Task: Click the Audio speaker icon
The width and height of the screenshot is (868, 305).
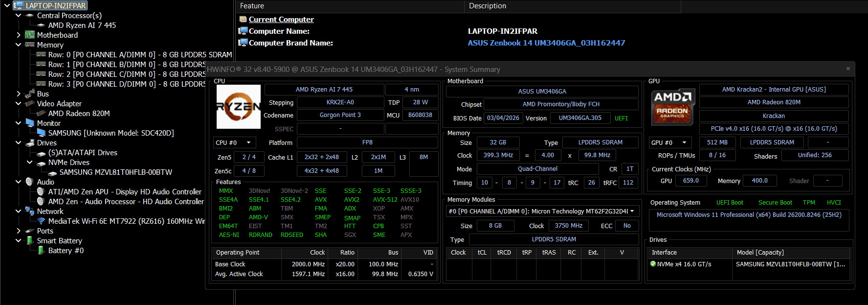Action: [x=30, y=182]
